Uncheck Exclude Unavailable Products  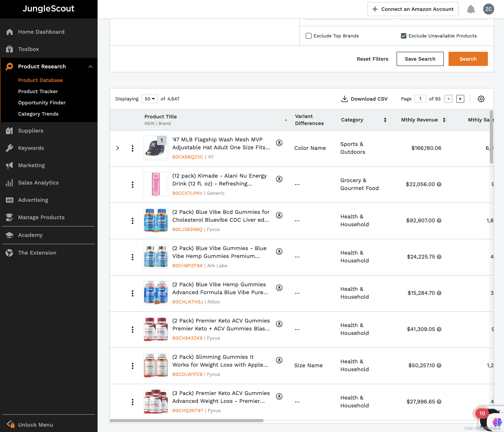(403, 36)
